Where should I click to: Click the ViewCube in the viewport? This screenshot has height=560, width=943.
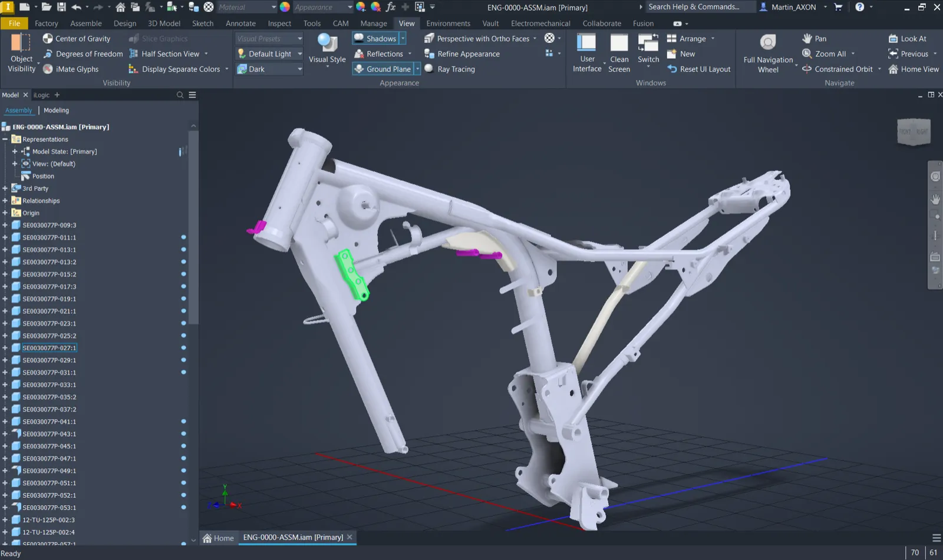click(914, 132)
